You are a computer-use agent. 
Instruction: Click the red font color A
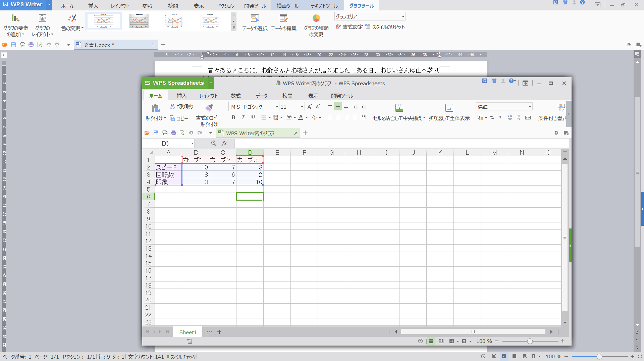(301, 117)
